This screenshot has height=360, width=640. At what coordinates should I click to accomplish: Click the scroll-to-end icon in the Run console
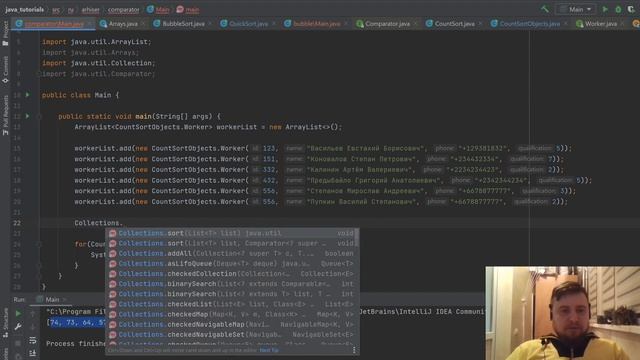[33, 353]
